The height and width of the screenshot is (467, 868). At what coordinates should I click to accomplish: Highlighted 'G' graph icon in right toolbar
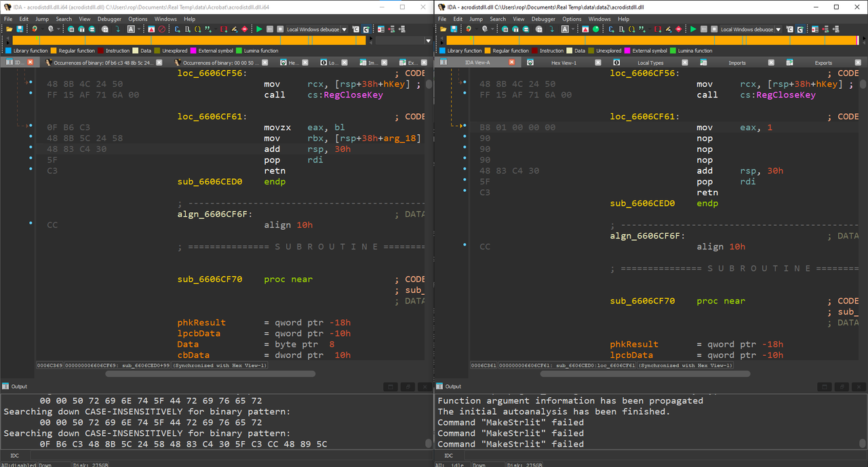tap(800, 29)
